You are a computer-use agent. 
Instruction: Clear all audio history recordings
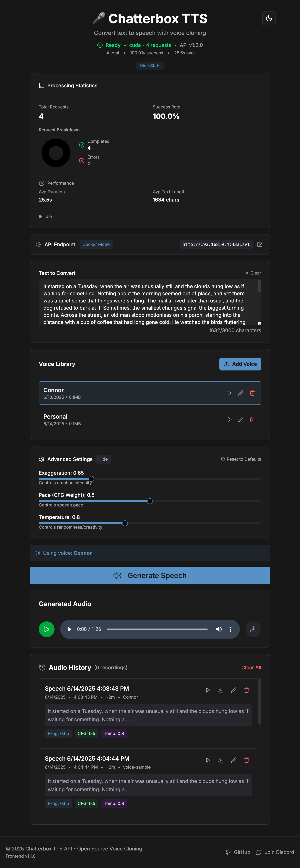coord(251,668)
